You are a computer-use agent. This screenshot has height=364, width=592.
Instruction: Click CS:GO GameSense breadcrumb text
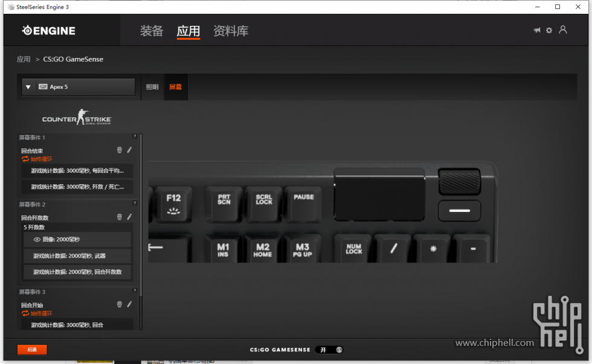(73, 59)
